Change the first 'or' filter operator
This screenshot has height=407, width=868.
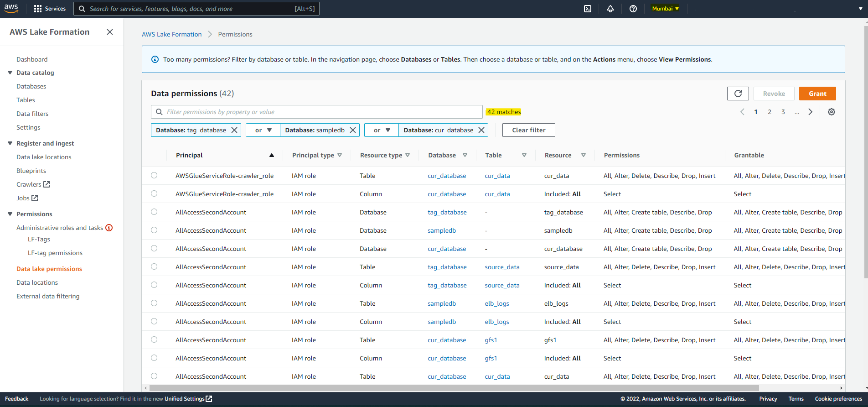[x=263, y=130]
